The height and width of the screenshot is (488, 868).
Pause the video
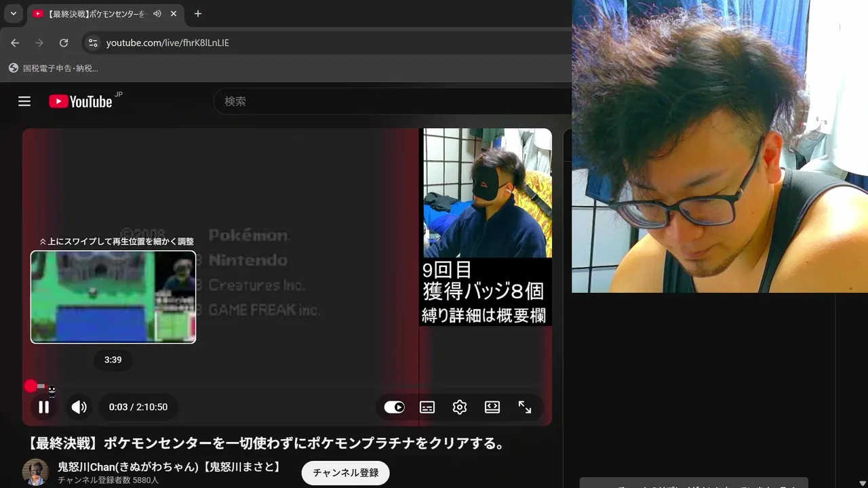coord(43,407)
